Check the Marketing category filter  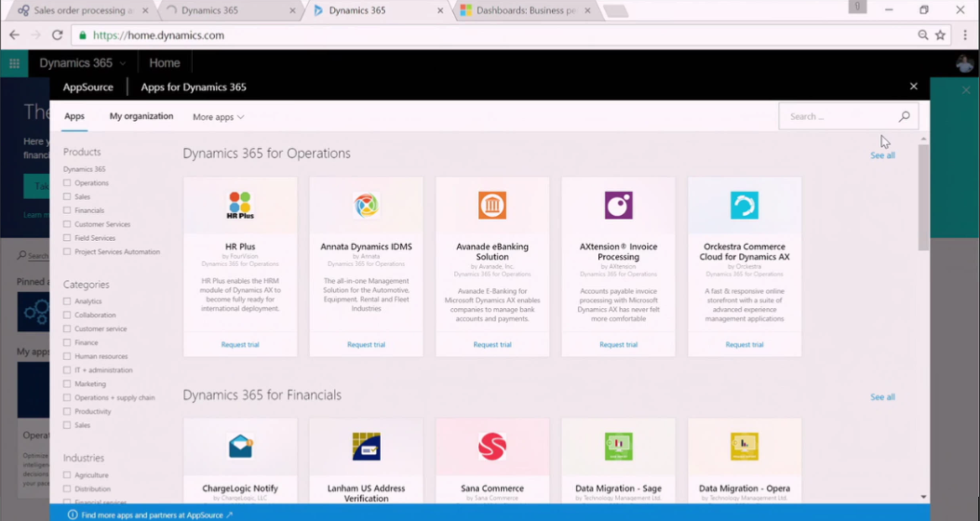(67, 383)
